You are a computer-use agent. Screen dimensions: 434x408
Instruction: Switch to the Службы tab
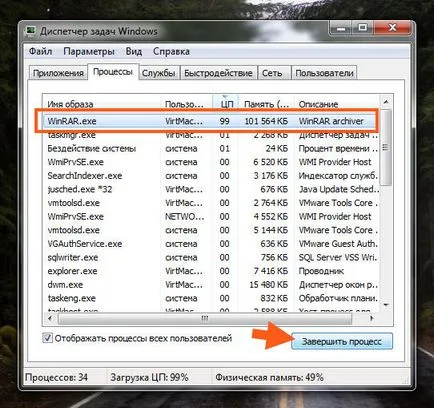point(159,73)
